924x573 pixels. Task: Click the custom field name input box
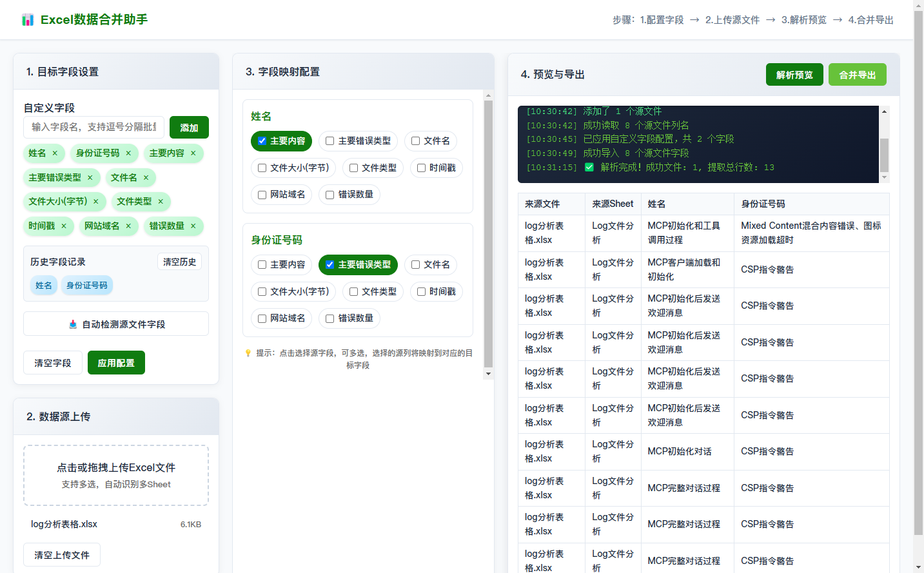(x=94, y=127)
